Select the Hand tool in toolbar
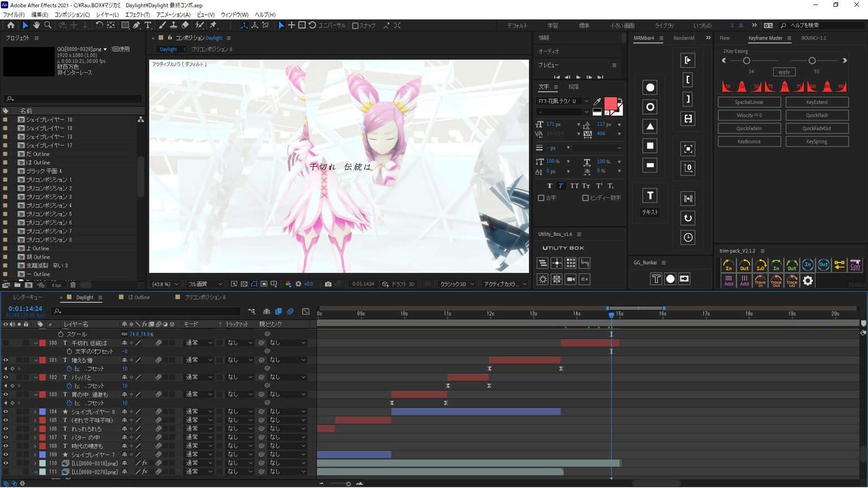868x488 pixels. pos(36,25)
